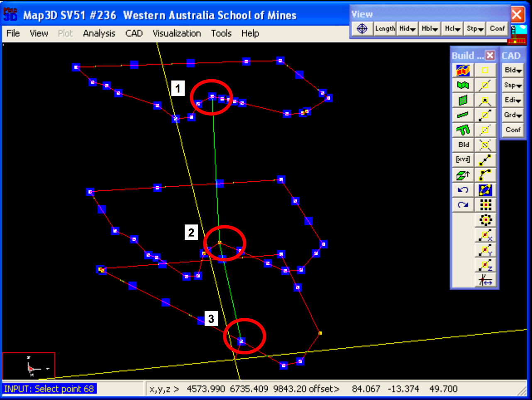Expand the Snp dropdown in CAD panel

click(x=513, y=85)
